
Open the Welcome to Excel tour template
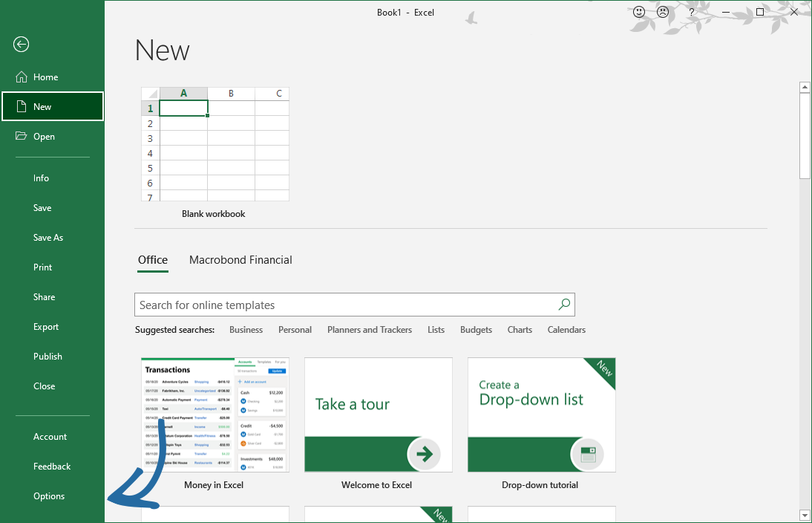coord(378,415)
